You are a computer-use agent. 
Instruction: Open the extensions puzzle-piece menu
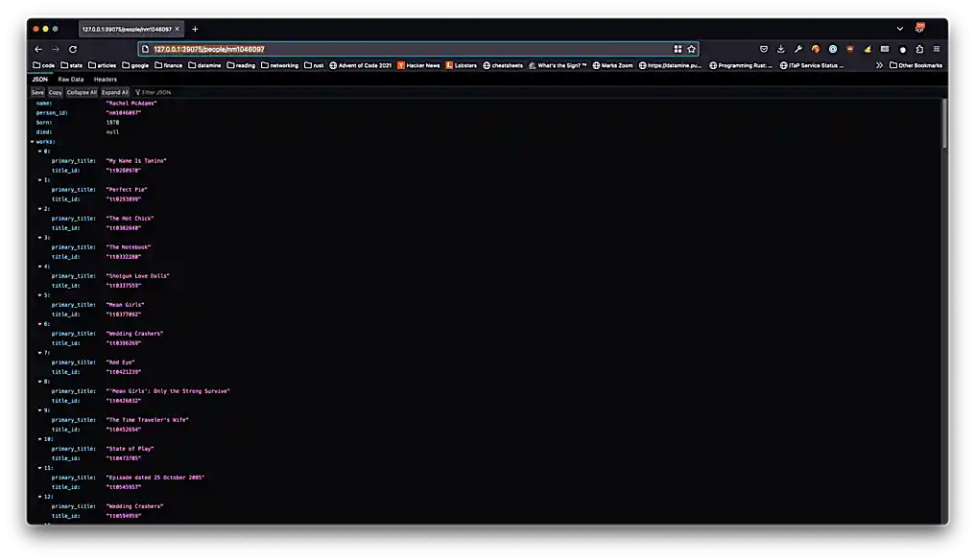coord(919,49)
